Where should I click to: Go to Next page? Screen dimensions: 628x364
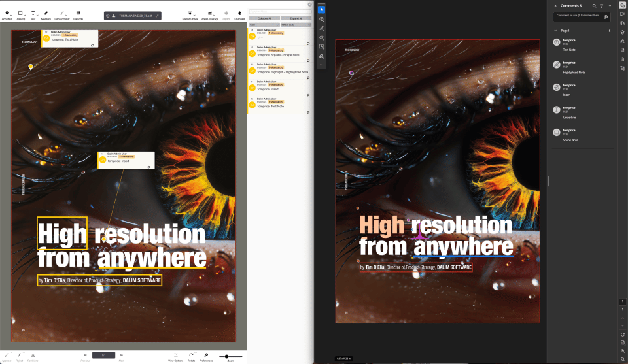[122, 355]
